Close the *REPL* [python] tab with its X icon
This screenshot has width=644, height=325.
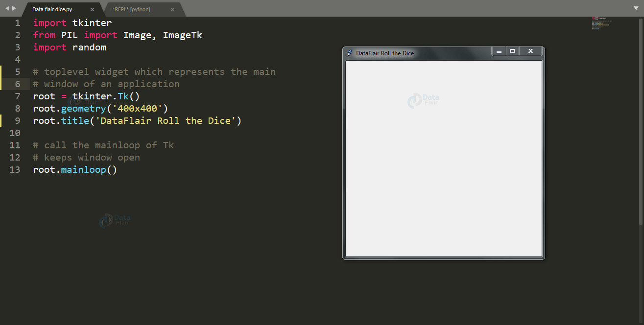(x=172, y=9)
